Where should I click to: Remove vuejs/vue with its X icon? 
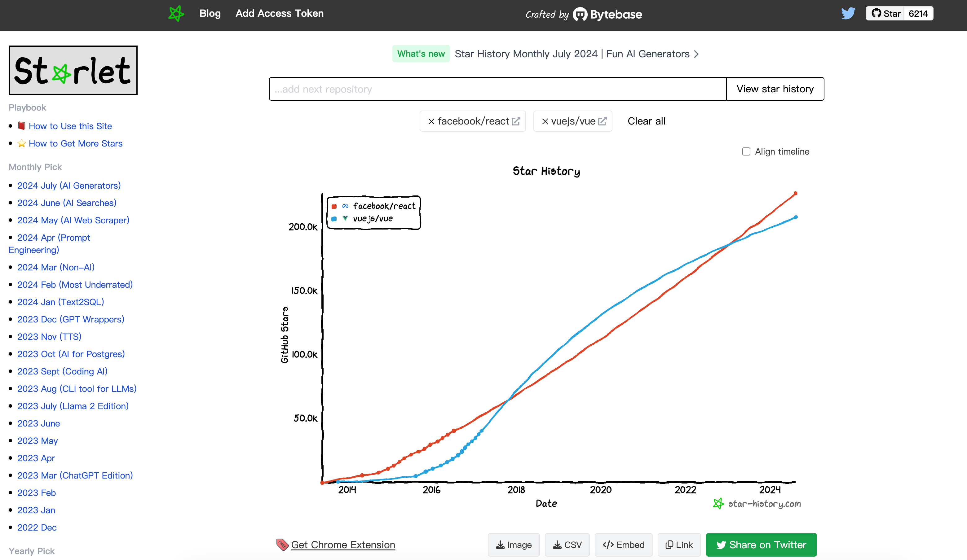[x=545, y=122]
